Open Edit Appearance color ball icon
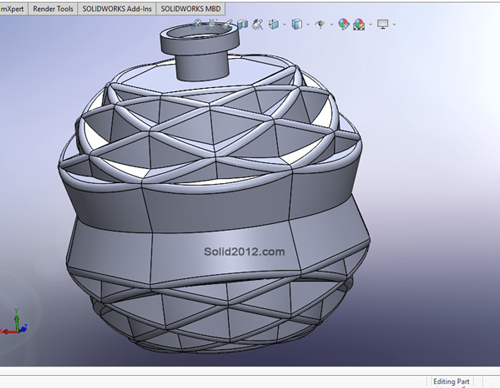500x388 pixels. [x=343, y=24]
